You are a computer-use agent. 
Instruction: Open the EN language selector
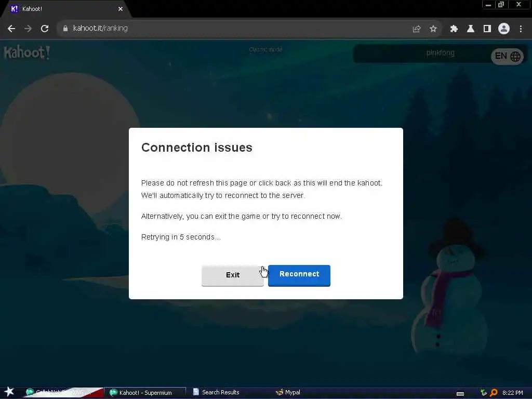tap(507, 56)
